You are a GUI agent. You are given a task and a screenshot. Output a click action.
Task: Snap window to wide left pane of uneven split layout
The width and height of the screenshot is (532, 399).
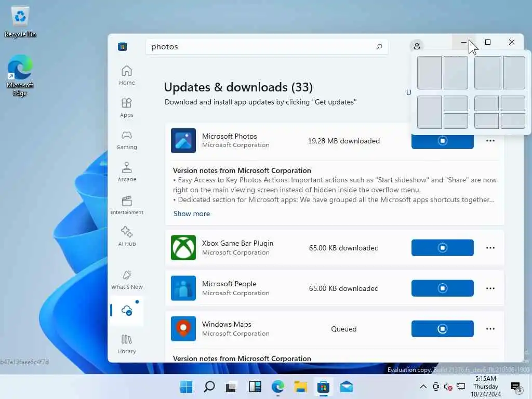[487, 73]
